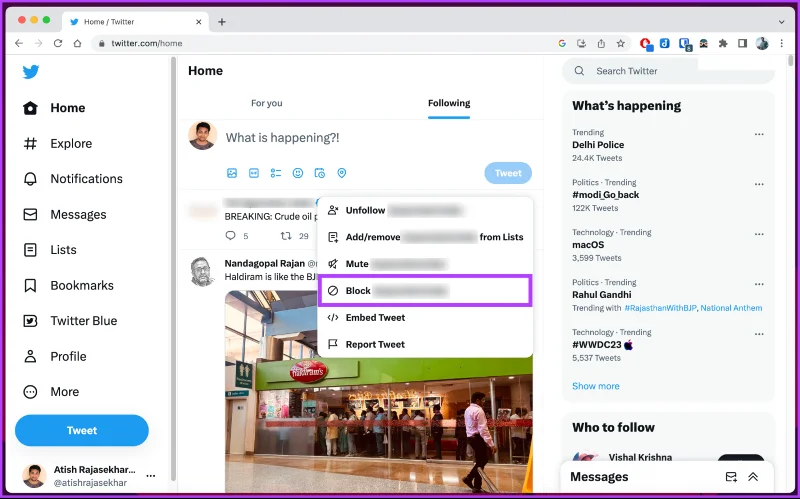
Task: Go to Notifications
Action: click(72, 179)
